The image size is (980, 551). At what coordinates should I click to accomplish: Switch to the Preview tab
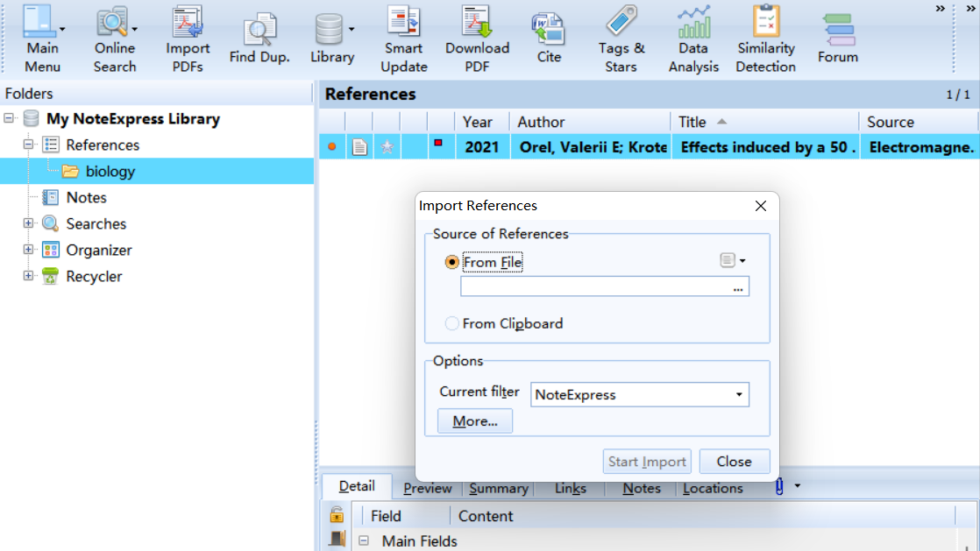pos(428,489)
